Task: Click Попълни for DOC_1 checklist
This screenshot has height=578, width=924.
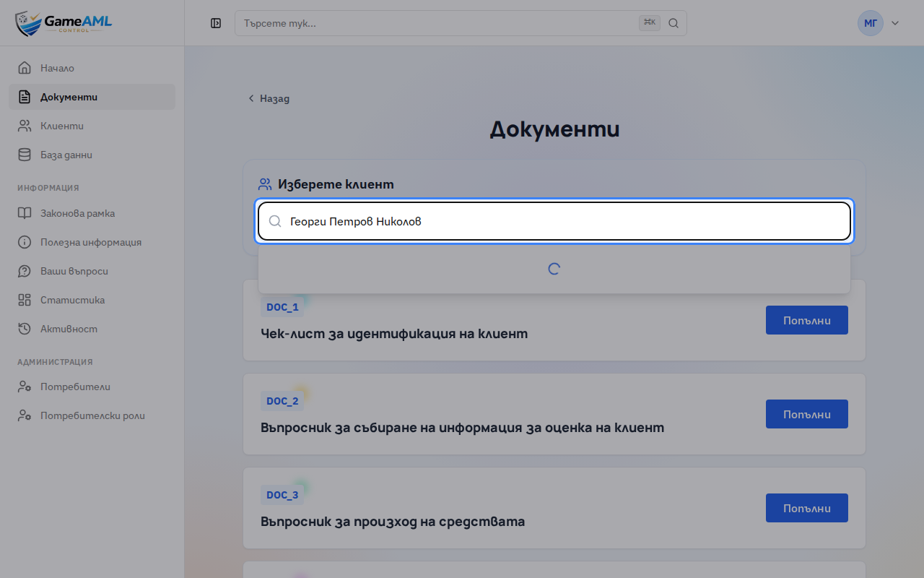Action: tap(807, 320)
